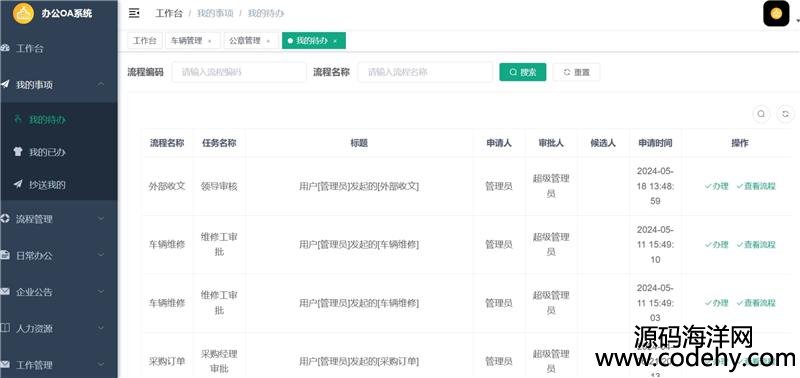800x378 pixels.
Task: Click the 任务名称 column header
Action: (x=219, y=143)
